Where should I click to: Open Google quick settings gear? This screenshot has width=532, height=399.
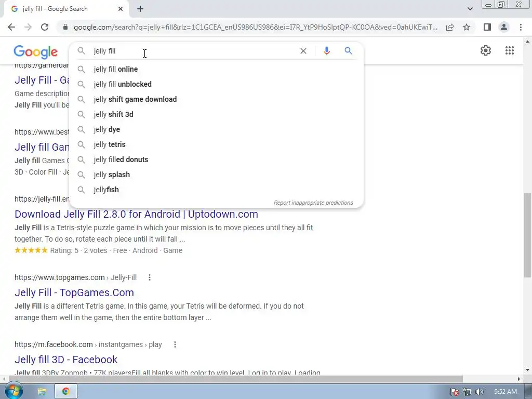coord(486,50)
